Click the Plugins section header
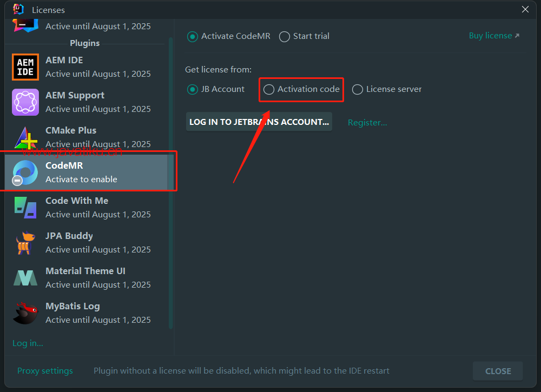The width and height of the screenshot is (541, 392). point(84,43)
